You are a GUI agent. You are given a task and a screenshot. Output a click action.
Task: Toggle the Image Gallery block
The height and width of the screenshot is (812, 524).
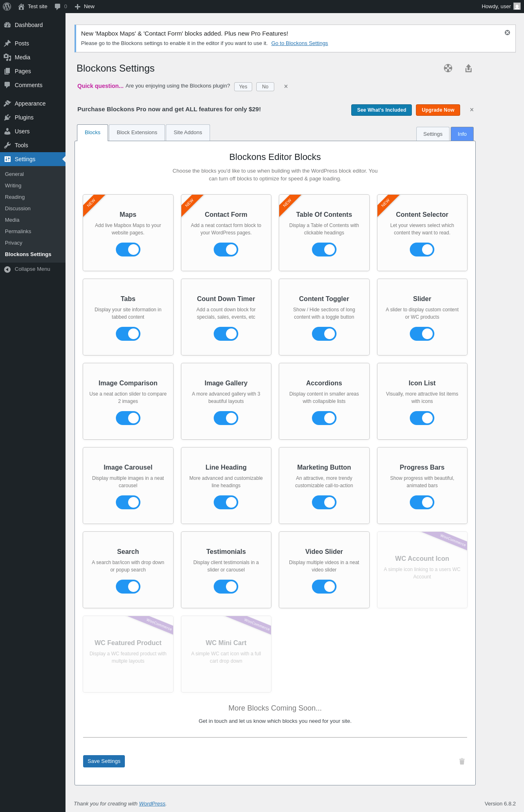226,418
